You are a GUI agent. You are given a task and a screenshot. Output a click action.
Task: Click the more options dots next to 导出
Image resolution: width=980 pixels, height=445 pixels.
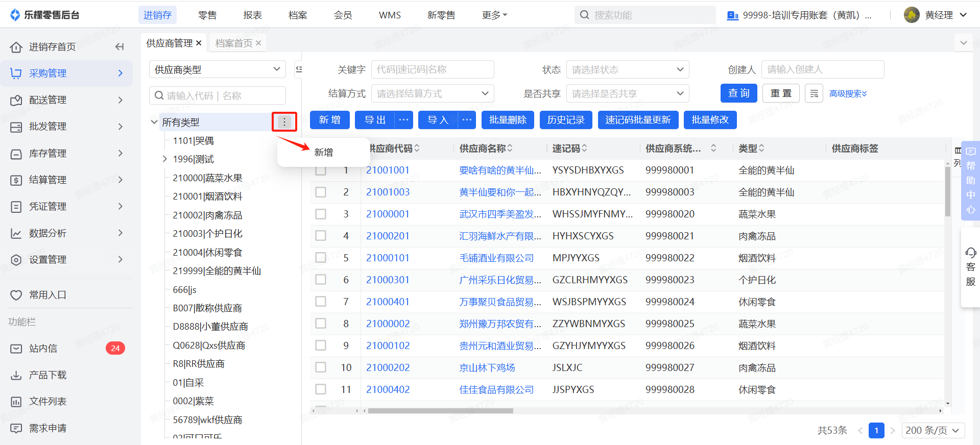(x=403, y=120)
